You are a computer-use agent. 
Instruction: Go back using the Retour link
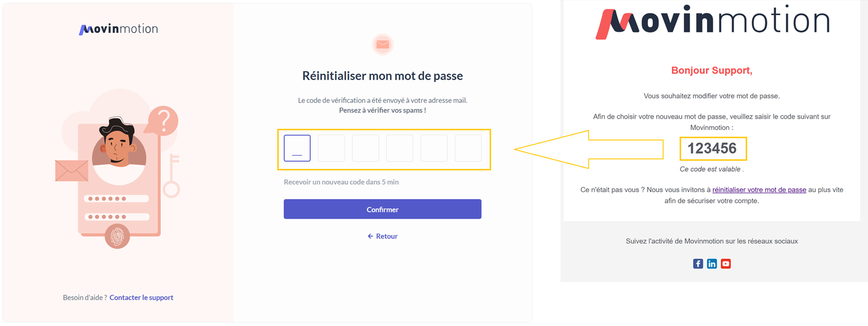tap(382, 236)
